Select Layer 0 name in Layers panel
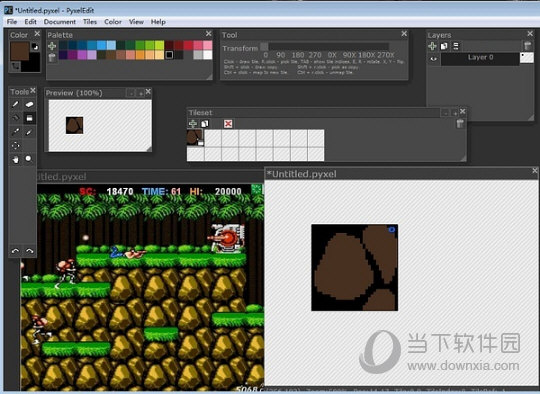 [x=480, y=58]
